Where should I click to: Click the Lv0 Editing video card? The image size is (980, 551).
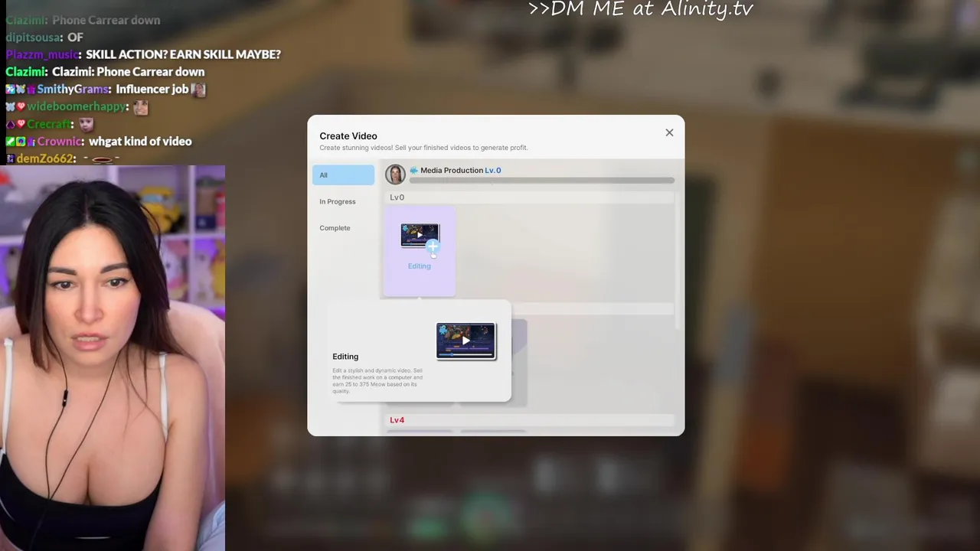pos(420,250)
